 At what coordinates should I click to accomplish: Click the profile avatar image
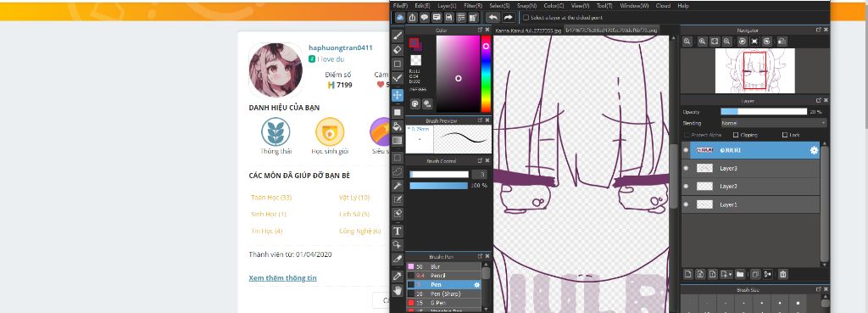tap(275, 70)
